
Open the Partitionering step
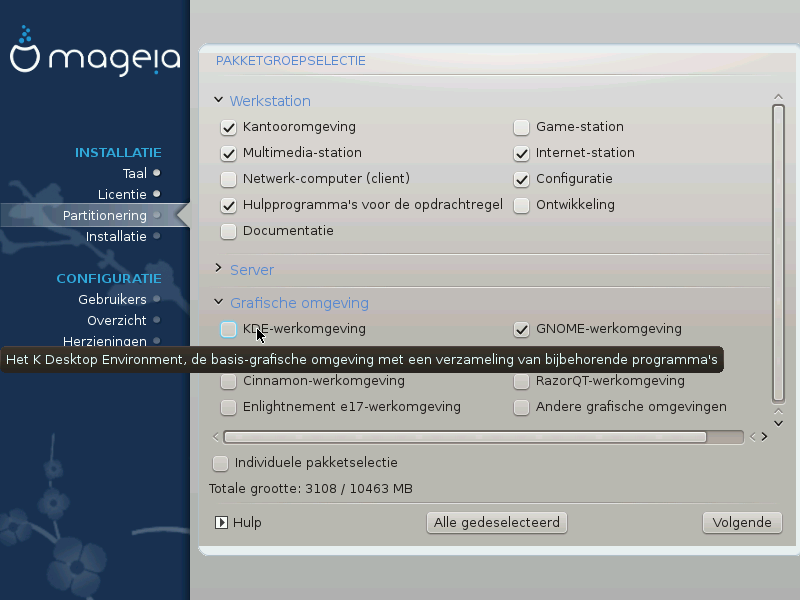(x=105, y=215)
